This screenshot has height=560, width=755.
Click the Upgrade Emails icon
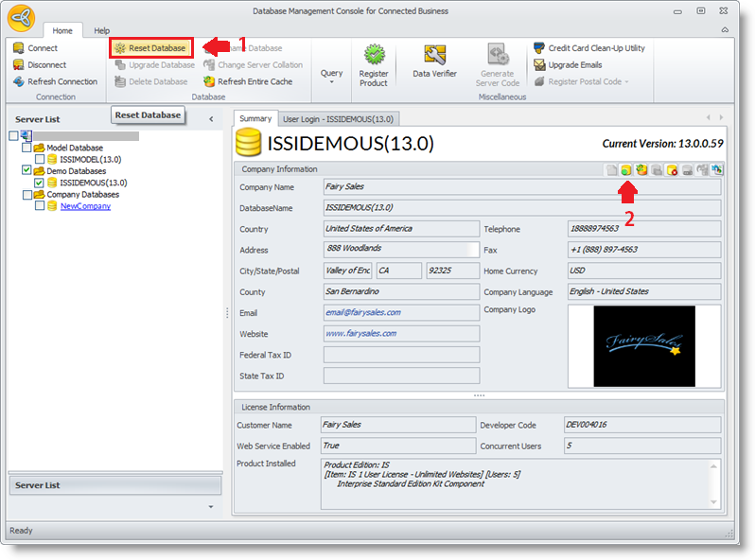(539, 65)
